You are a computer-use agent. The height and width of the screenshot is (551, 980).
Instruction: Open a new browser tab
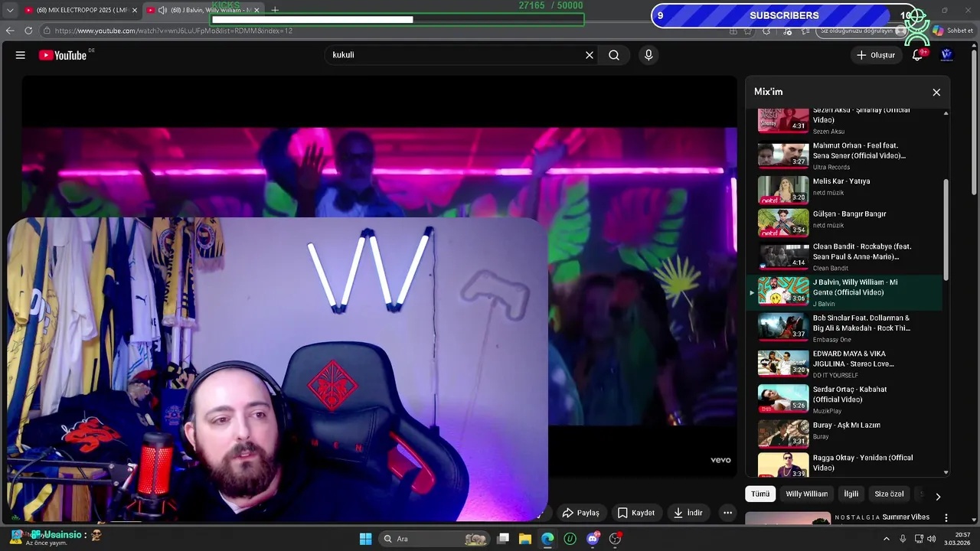pos(275,10)
